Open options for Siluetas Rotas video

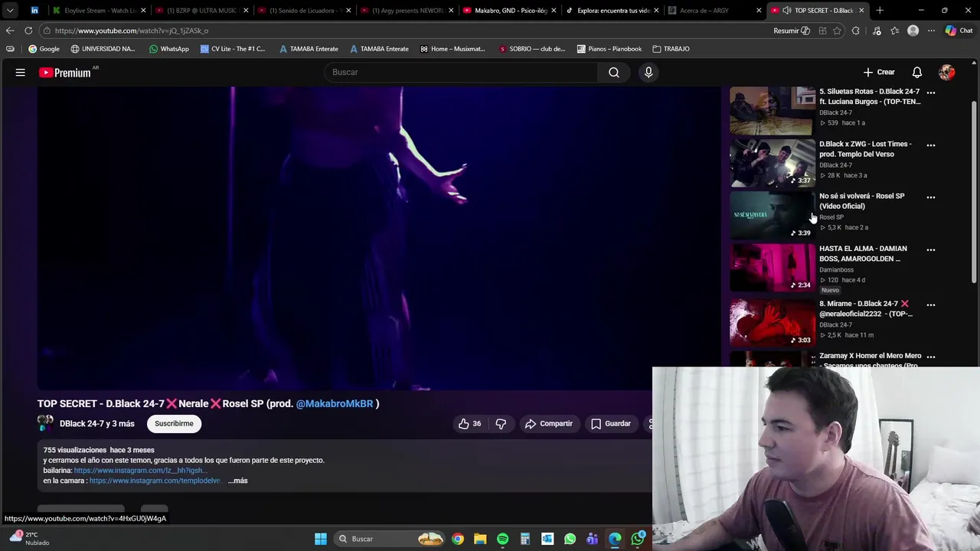pos(931,92)
